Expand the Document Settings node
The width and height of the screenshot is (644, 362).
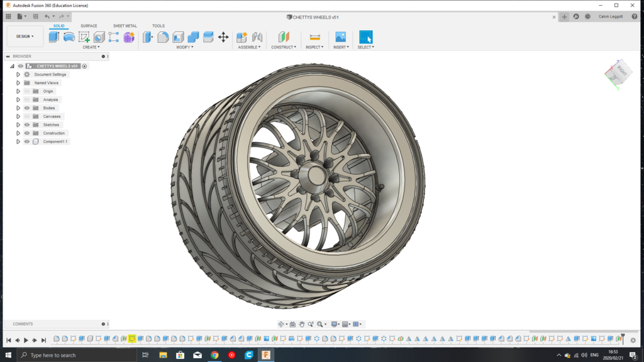[18, 74]
